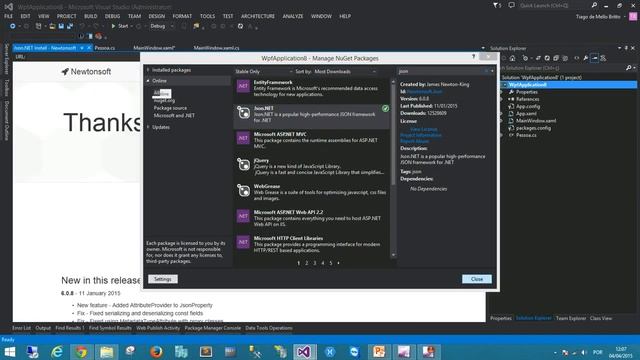640x360 pixels.
Task: Click the Properties wrench icon in Solution Explorer
Action: tap(586, 58)
